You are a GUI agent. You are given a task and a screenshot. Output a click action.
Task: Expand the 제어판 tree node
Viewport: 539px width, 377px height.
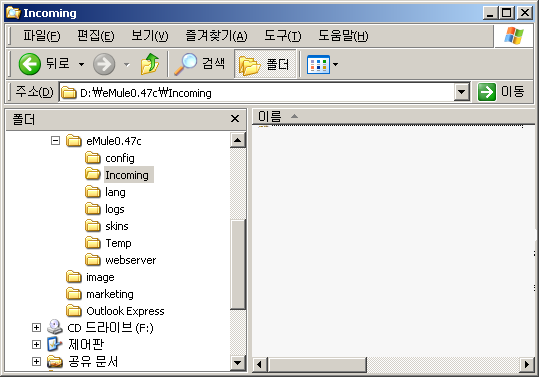[x=36, y=344]
